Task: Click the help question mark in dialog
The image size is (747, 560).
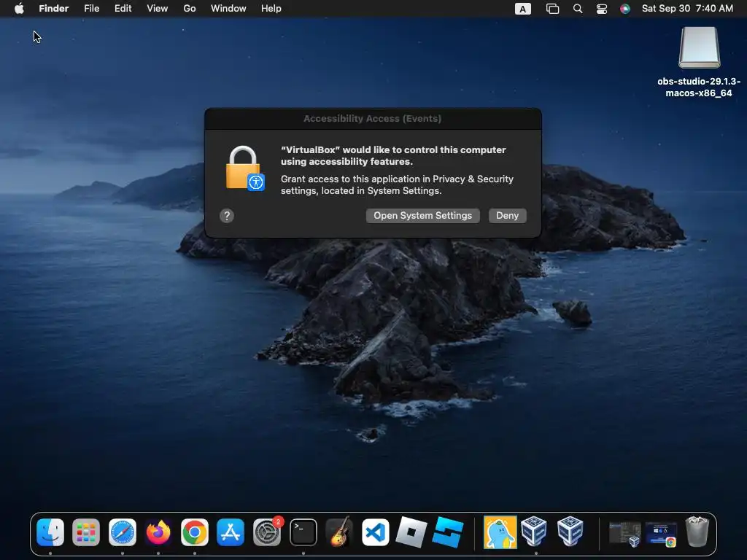Action: [227, 216]
